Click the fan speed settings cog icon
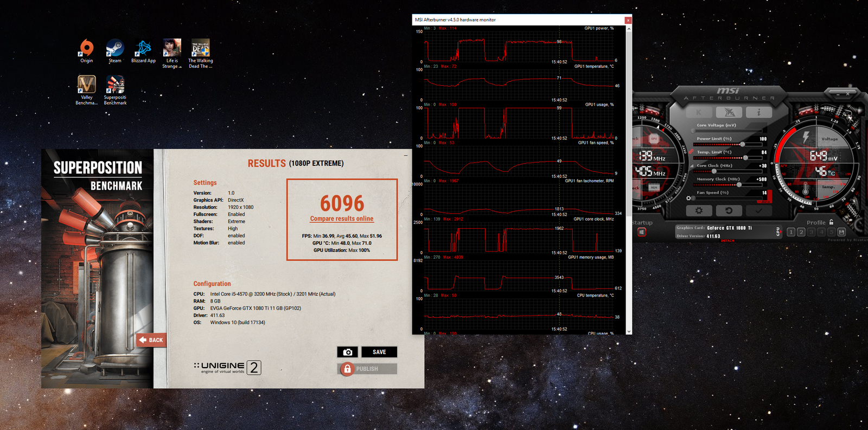868x430 pixels. [x=688, y=198]
